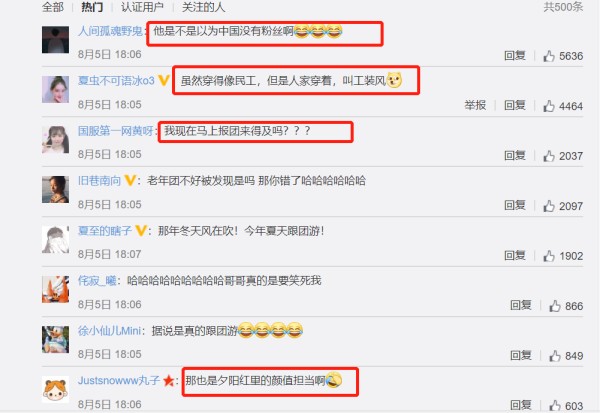
Task: Click the V verified badge beside 旧巷南向
Action: [x=130, y=180]
